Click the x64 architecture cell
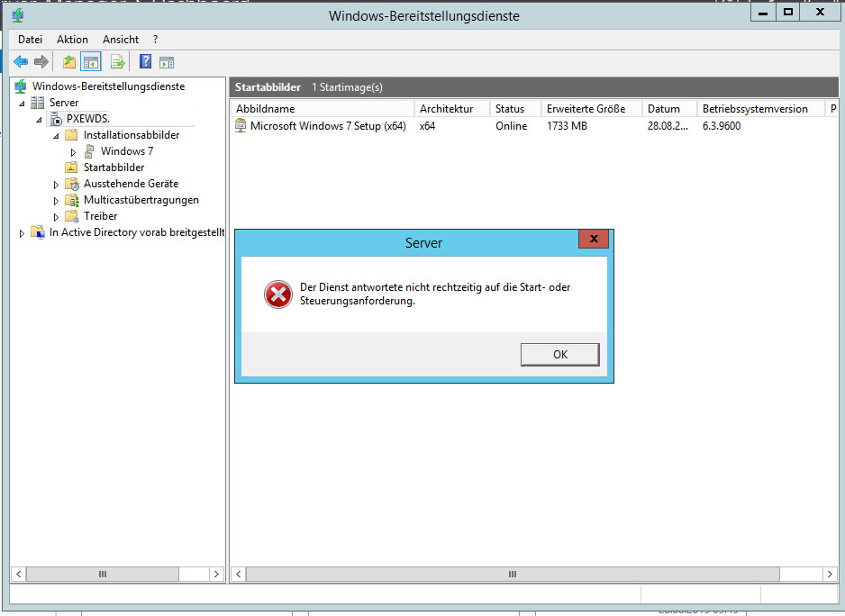 point(427,125)
